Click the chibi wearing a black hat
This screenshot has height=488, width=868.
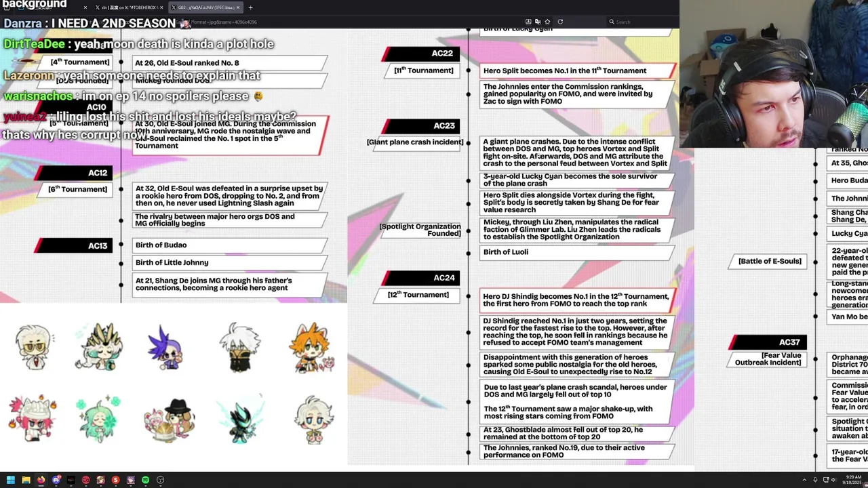click(x=170, y=420)
